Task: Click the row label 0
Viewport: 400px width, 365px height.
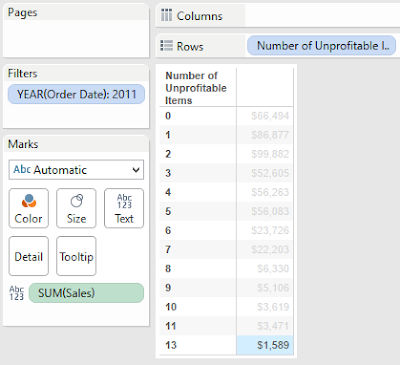Action: (168, 116)
